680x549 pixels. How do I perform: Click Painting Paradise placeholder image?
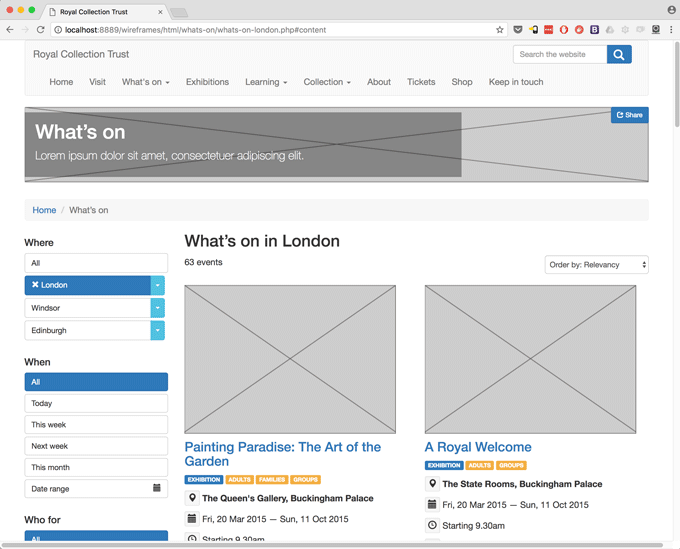tap(290, 359)
